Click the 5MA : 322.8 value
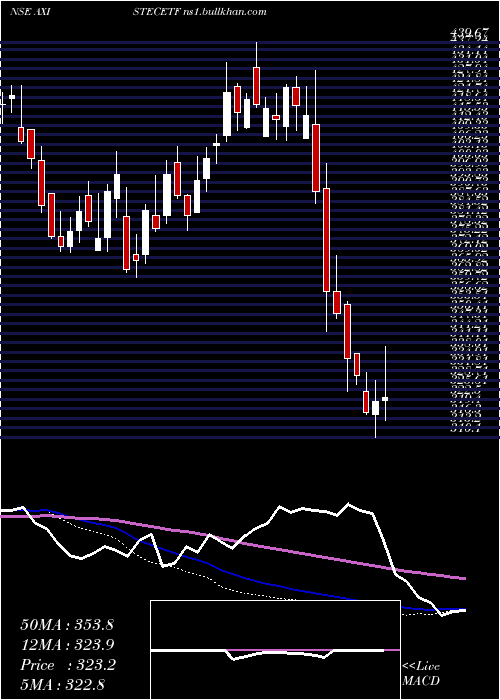The width and height of the screenshot is (500, 700). [x=62, y=684]
